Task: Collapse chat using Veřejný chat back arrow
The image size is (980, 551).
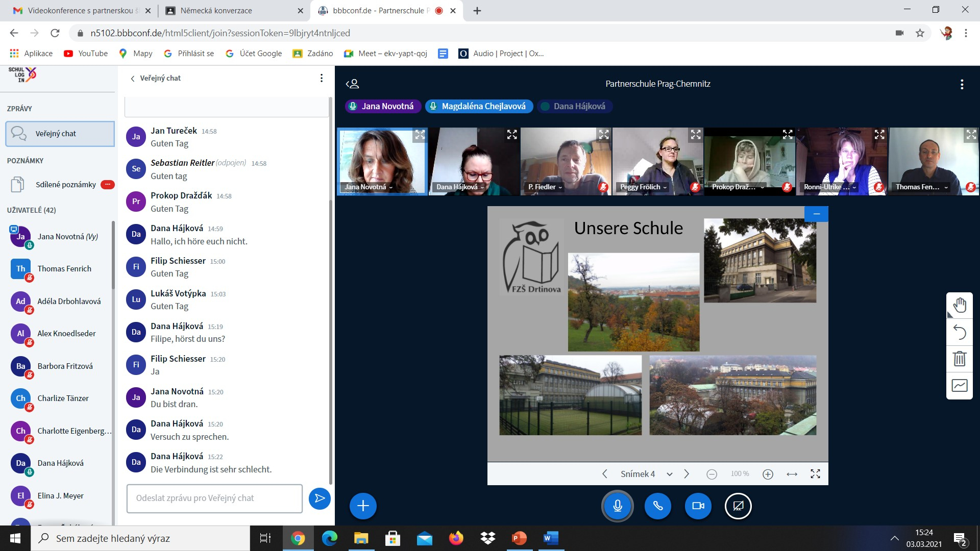Action: [155, 78]
